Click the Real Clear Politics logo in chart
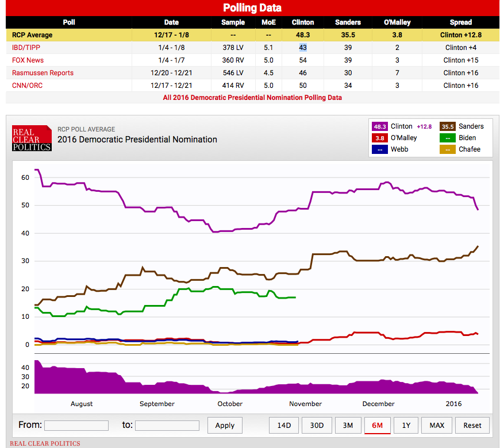The height and width of the screenshot is (448, 500). coord(32,138)
